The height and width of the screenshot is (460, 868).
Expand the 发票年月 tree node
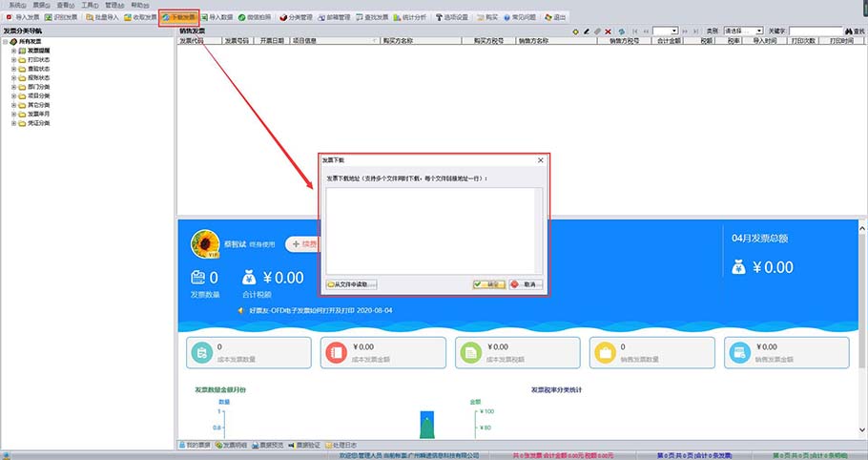coord(14,114)
